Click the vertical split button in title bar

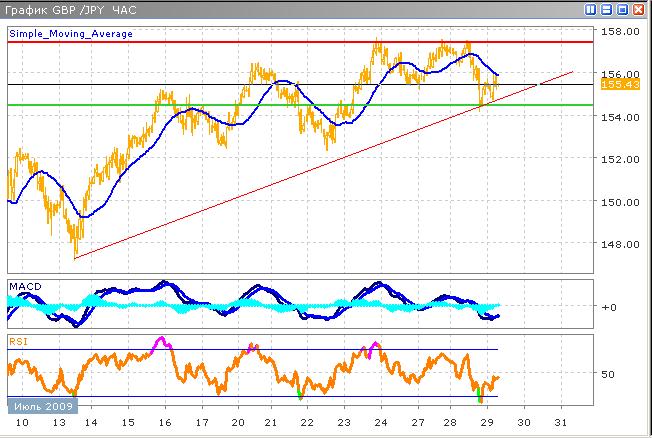[x=592, y=10]
